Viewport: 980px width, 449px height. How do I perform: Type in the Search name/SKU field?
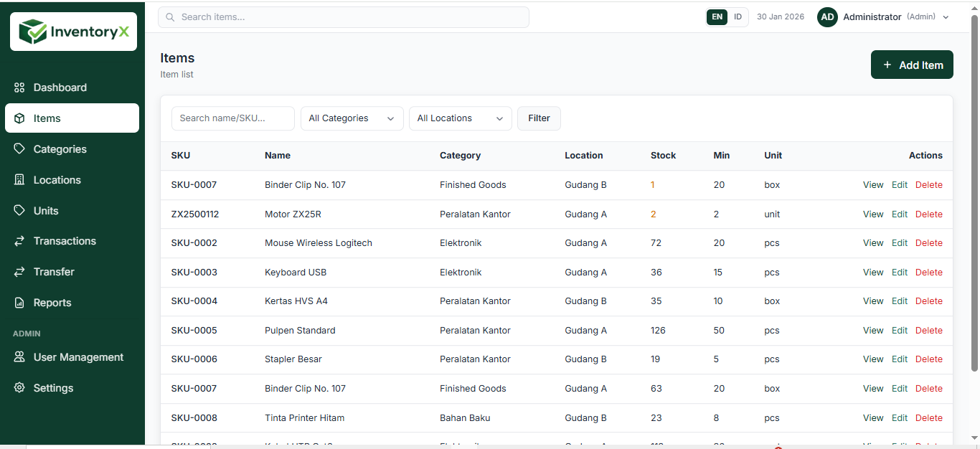pos(232,118)
